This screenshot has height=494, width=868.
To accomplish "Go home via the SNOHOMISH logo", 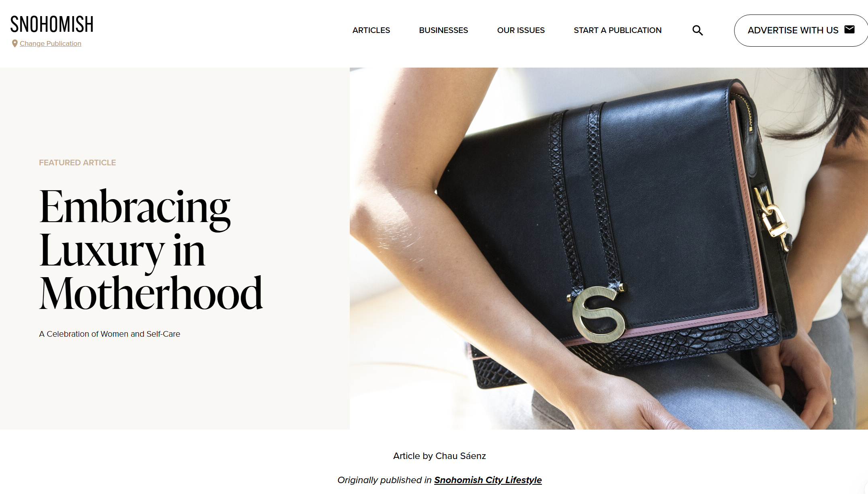I will [52, 25].
